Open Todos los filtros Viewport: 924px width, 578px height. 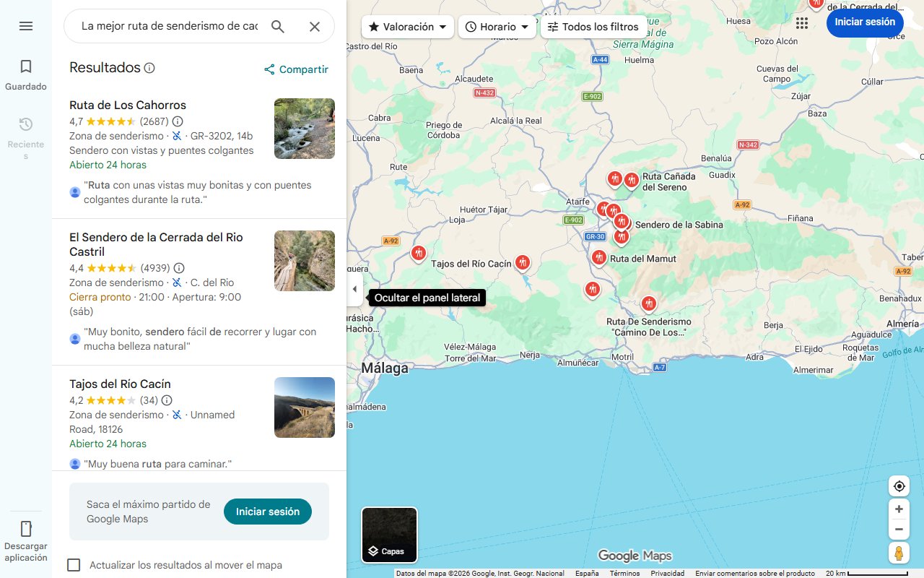(x=593, y=26)
